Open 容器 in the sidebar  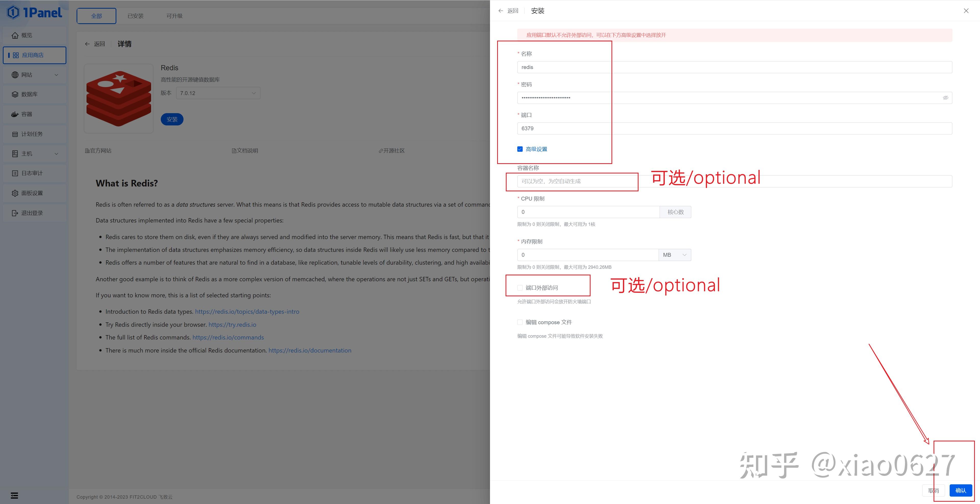tap(35, 114)
